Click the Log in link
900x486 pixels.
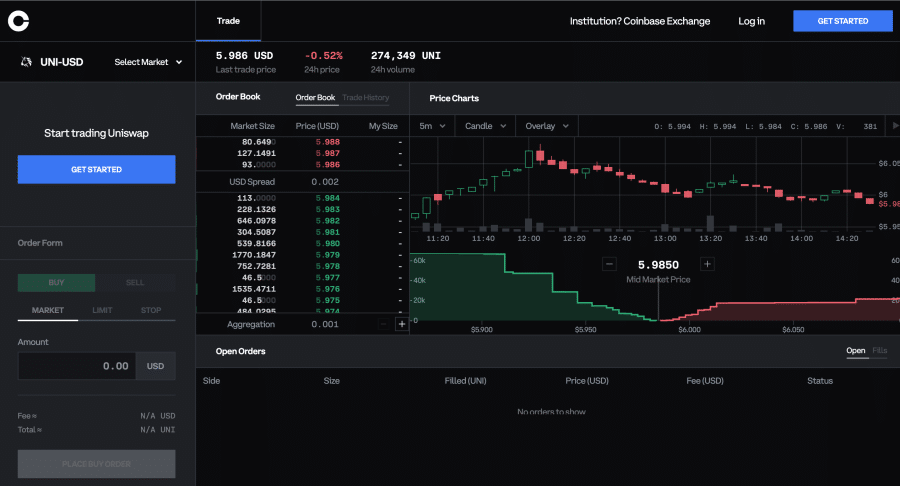pyautogui.click(x=751, y=21)
